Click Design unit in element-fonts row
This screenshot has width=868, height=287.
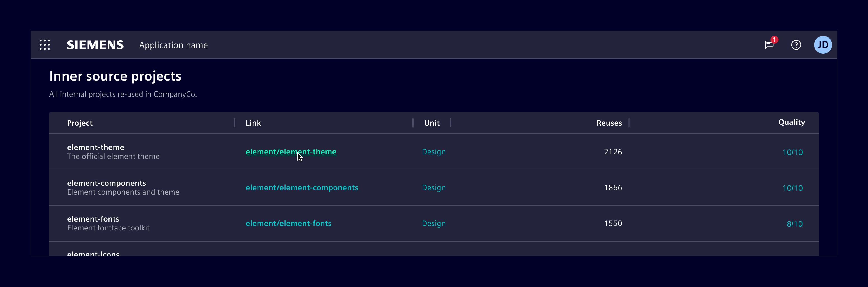coord(434,224)
